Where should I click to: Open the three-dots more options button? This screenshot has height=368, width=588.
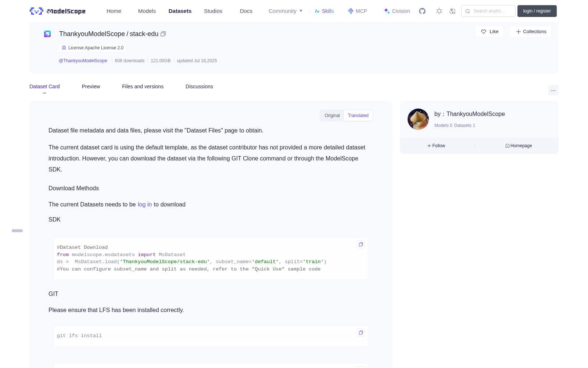tap(553, 90)
